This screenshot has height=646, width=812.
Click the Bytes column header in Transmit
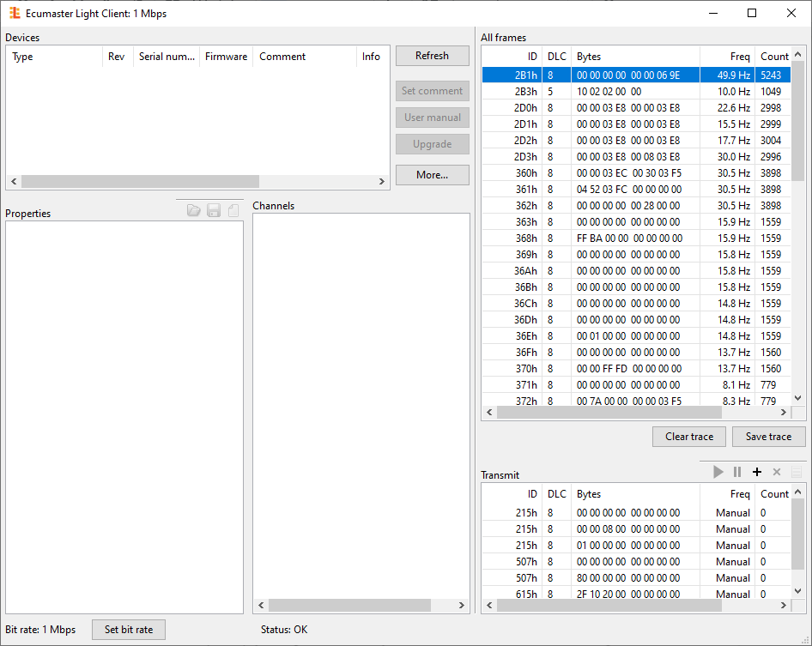coord(635,494)
